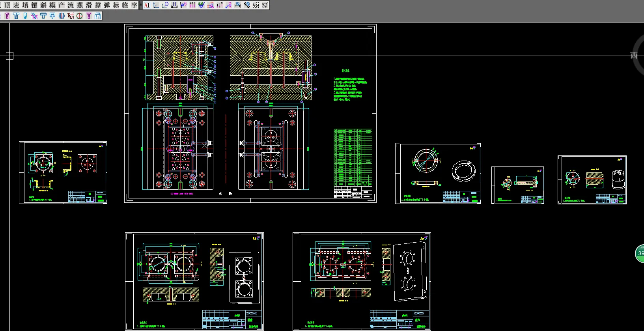Screen dimensions: 644x331
Task: Click the 滑 slider menu button
Action: pos(89,5)
